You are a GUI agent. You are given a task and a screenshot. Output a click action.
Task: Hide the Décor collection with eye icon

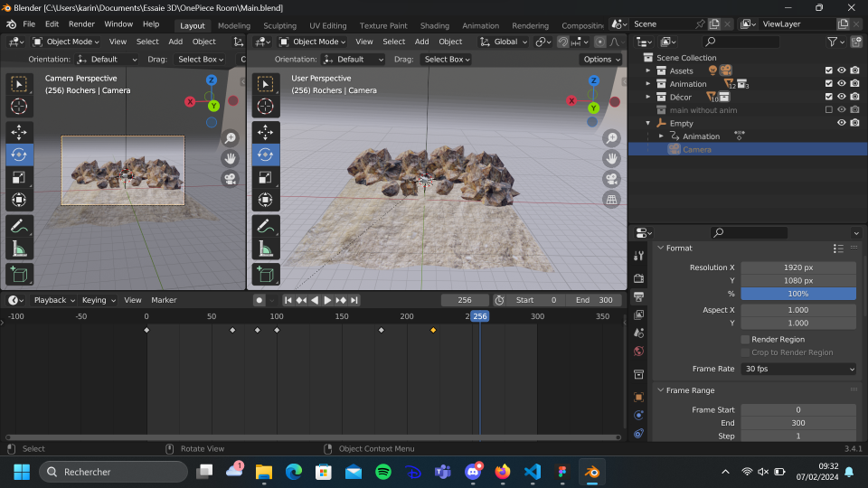pyautogui.click(x=842, y=97)
